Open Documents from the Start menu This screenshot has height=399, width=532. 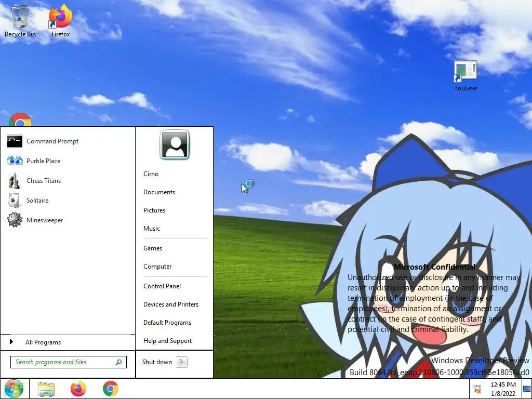159,192
